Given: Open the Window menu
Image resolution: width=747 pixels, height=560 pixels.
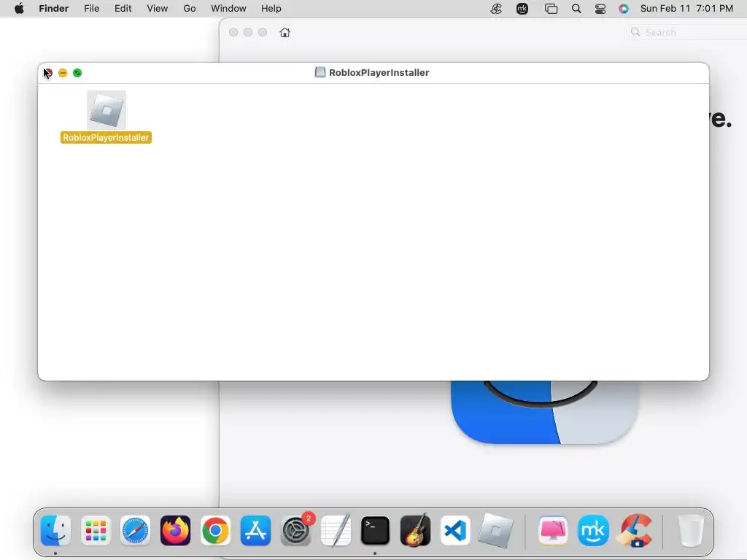Looking at the screenshot, I should point(228,9).
